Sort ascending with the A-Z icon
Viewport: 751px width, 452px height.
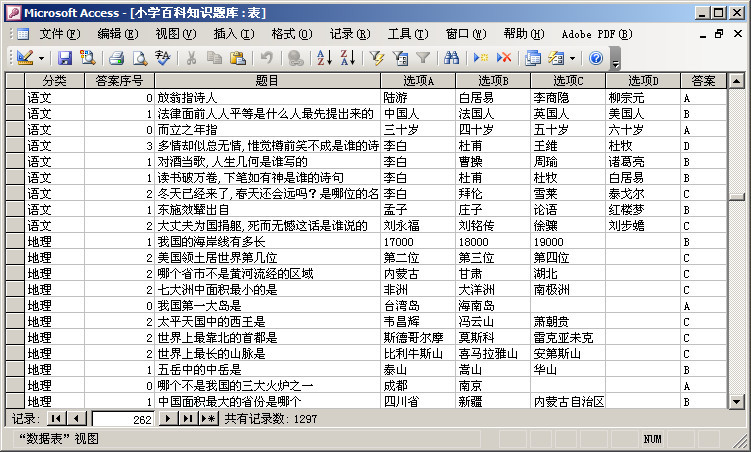click(324, 58)
